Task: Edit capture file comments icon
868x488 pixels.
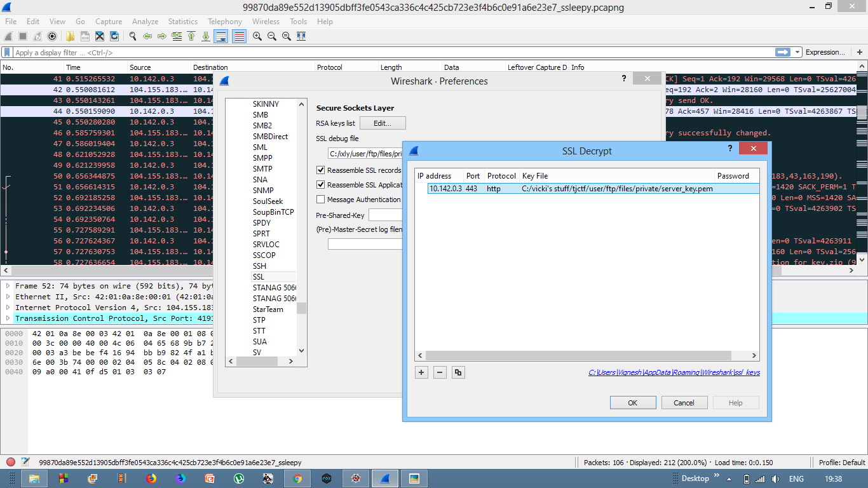Action: coord(26,462)
